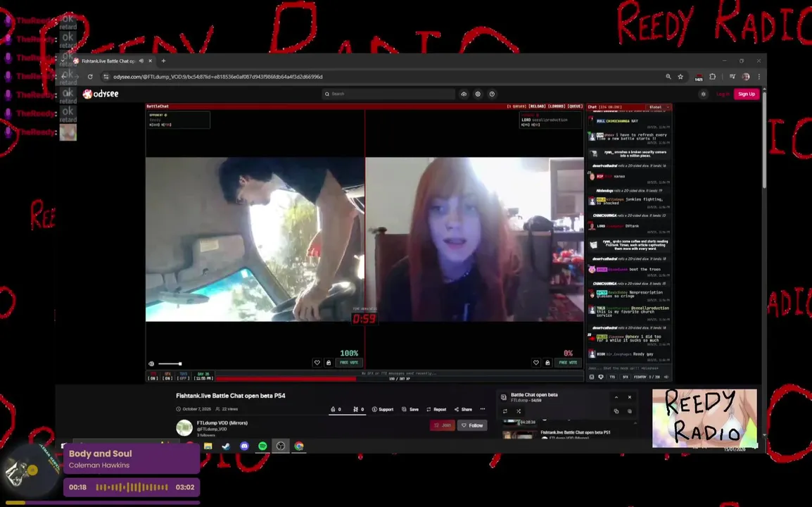The height and width of the screenshot is (507, 812).
Task: Cast FREE VOTE for right contestant
Action: (x=568, y=363)
